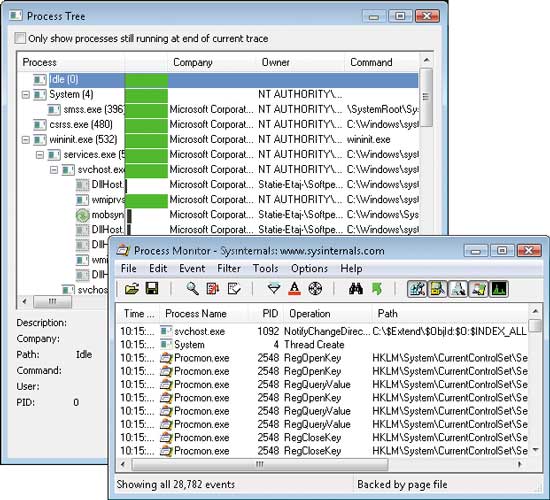The width and height of the screenshot is (550, 500).
Task: Click the Path column header
Action: pyautogui.click(x=450, y=313)
